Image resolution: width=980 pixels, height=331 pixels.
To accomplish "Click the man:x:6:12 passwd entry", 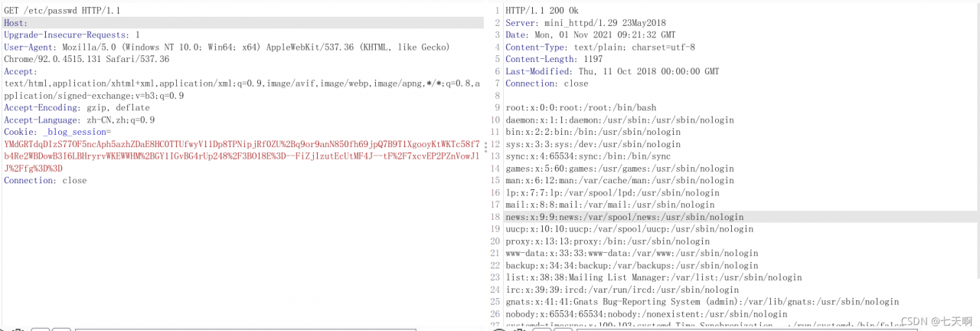I will [619, 181].
